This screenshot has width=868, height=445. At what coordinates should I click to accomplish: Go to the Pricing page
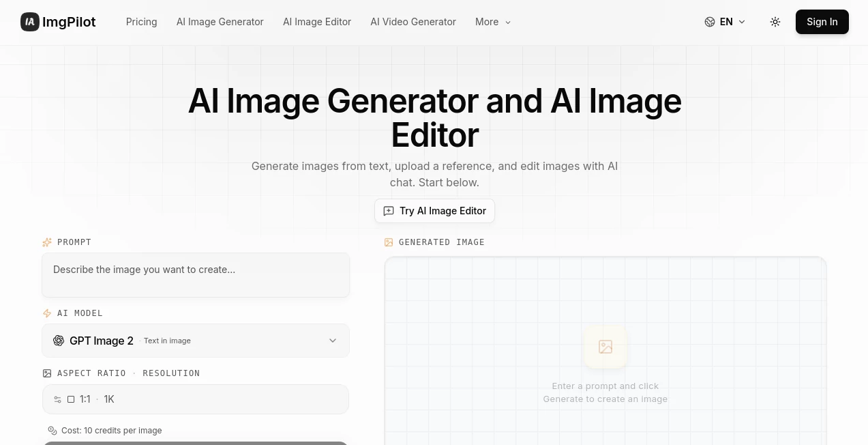click(x=142, y=22)
